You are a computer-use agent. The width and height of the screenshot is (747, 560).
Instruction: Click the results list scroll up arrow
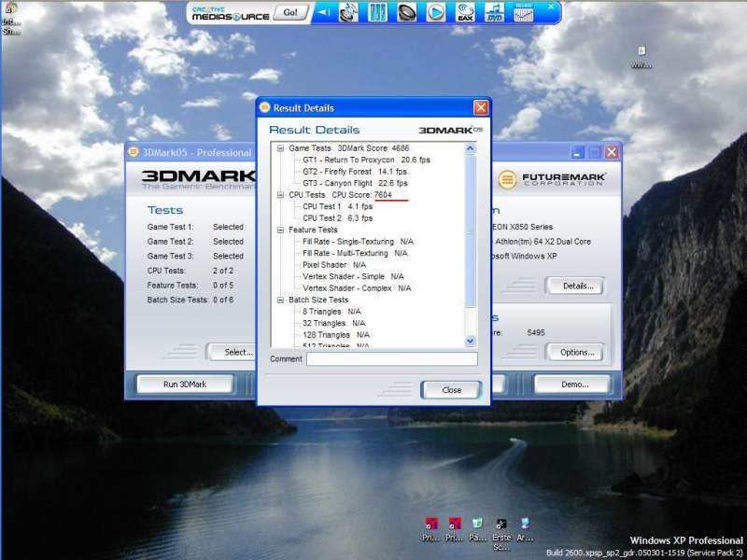[470, 148]
